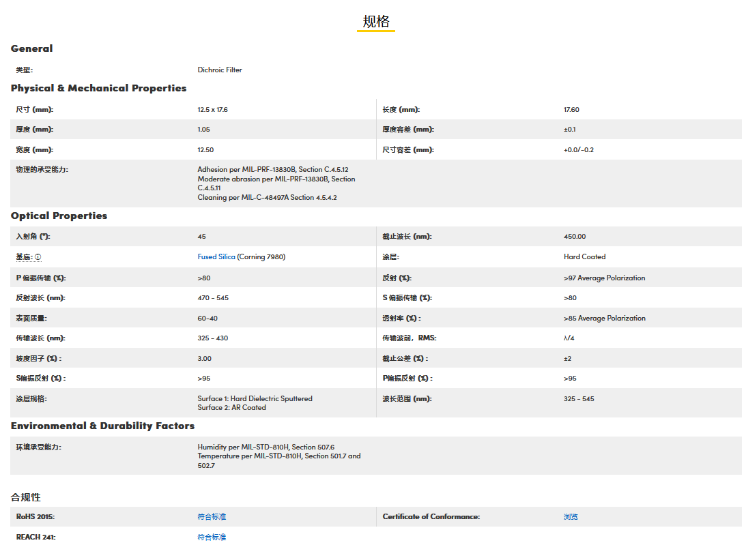Click Surface 1: Hard Dielectric Sputtered text
Viewport: 746px width, 560px height.
255,398
